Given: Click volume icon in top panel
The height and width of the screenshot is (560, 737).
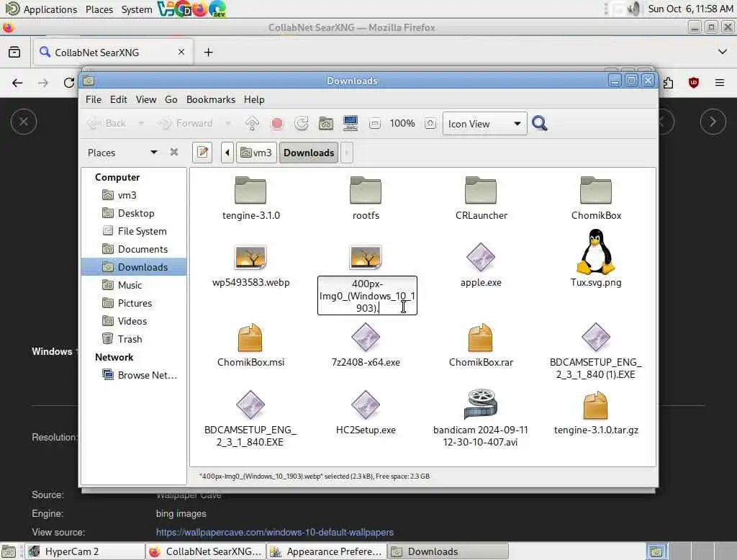Looking at the screenshot, I should [634, 9].
